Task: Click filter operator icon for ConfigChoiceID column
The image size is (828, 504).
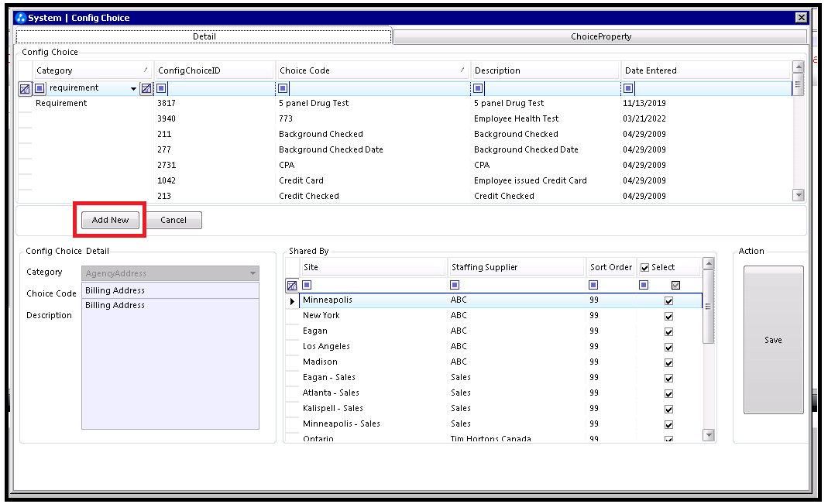Action: click(162, 88)
